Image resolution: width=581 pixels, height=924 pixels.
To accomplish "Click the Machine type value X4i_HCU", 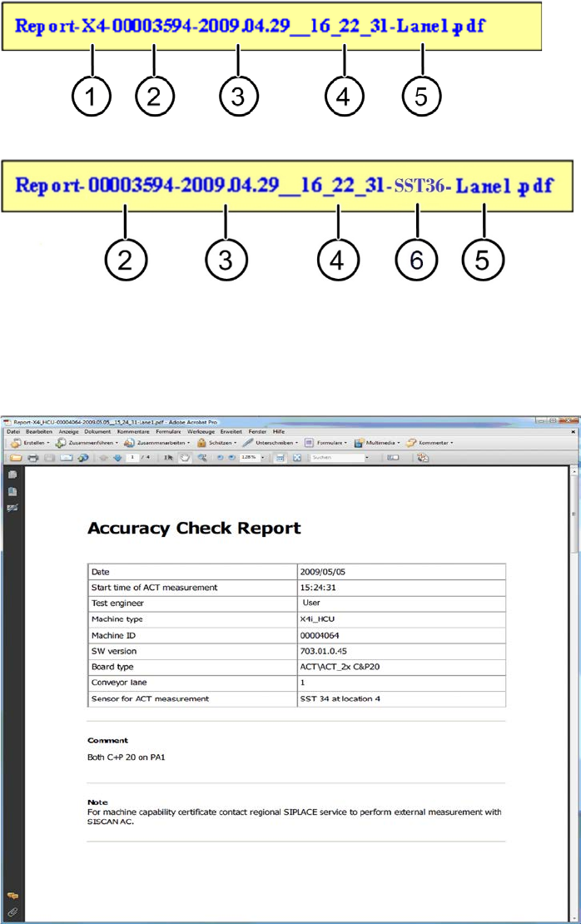I will point(317,619).
